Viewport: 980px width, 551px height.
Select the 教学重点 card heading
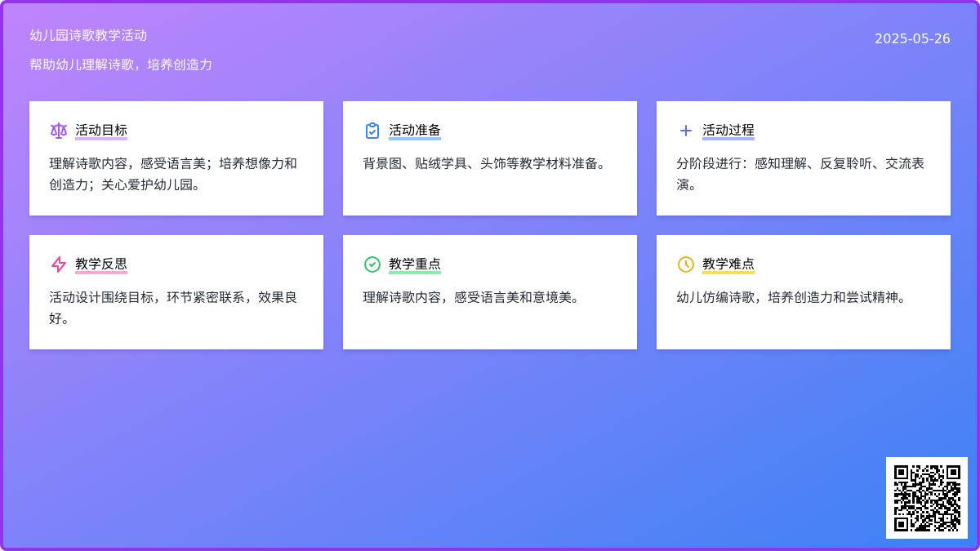click(x=415, y=264)
